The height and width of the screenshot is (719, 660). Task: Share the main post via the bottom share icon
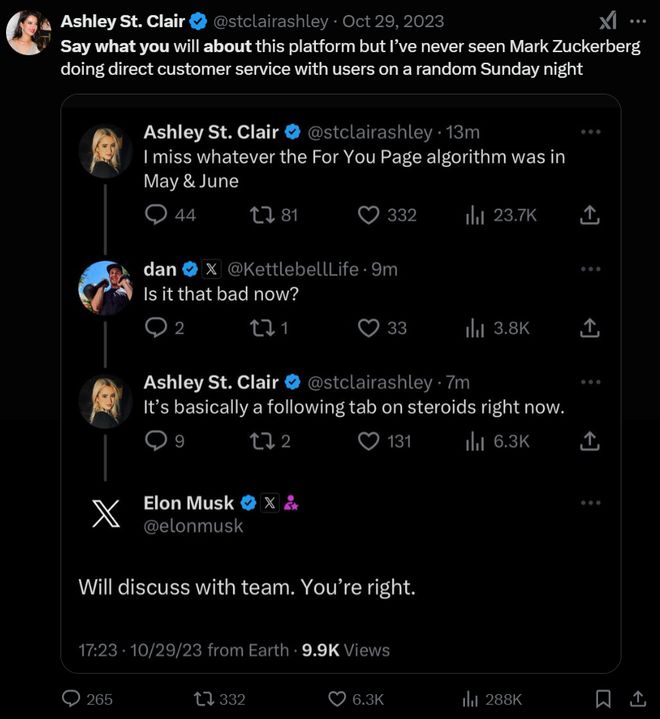pyautogui.click(x=637, y=699)
